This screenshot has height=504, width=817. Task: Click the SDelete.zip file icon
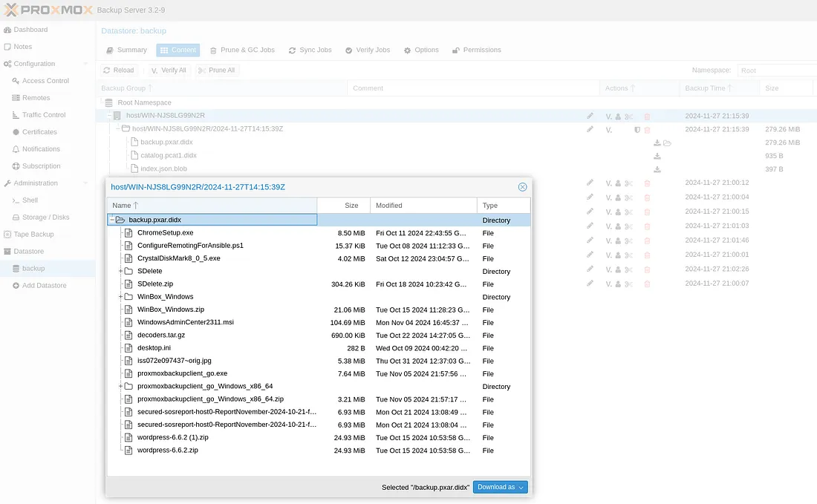coord(128,284)
